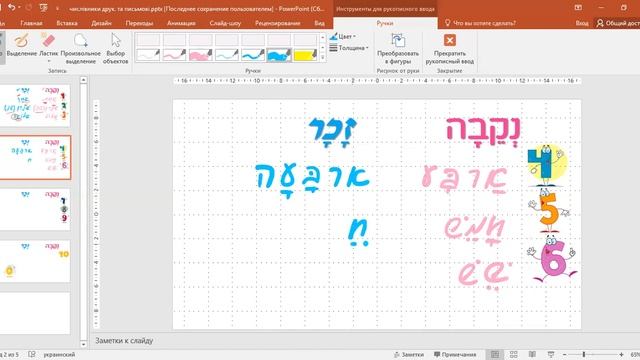The height and width of the screenshot is (360, 640).
Task: Start Slide Show from status bar
Action: point(551,354)
